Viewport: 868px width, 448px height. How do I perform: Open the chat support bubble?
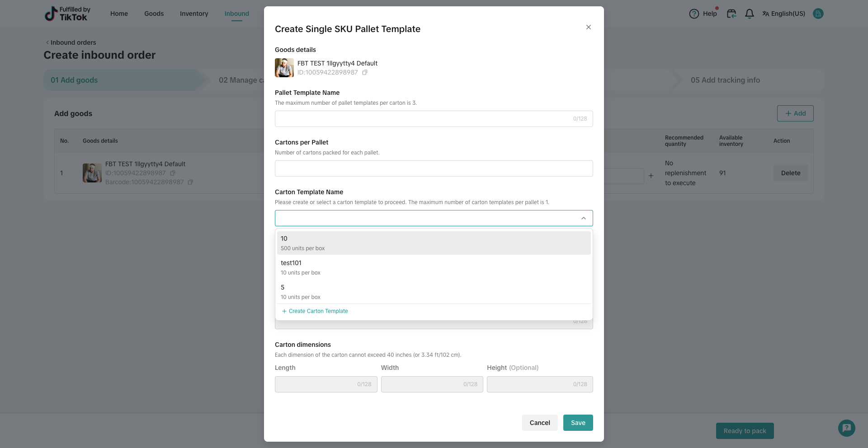click(x=846, y=428)
